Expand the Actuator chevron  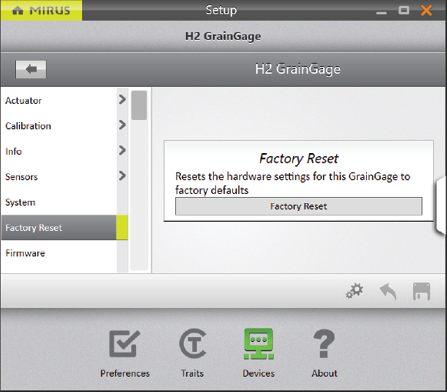tap(122, 99)
